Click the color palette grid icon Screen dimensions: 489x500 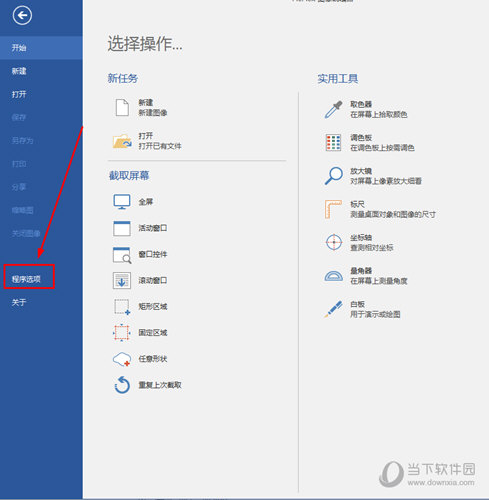333,143
